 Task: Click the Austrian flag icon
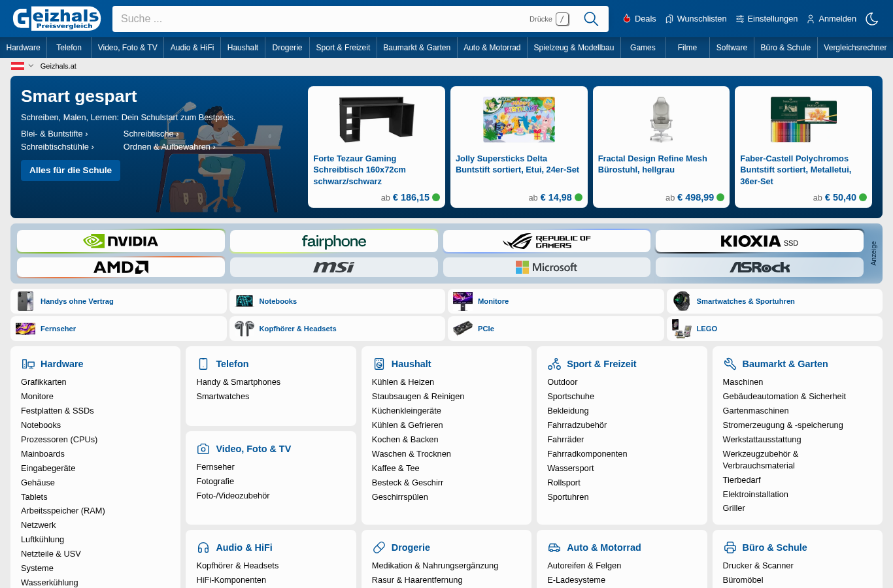click(x=18, y=66)
